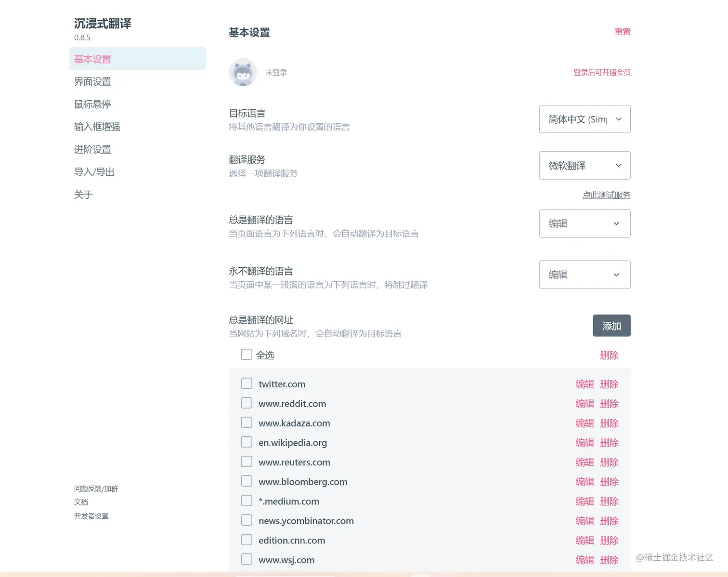728x577 pixels.
Task: Check the www.wsj.com checkbox
Action: [x=247, y=559]
